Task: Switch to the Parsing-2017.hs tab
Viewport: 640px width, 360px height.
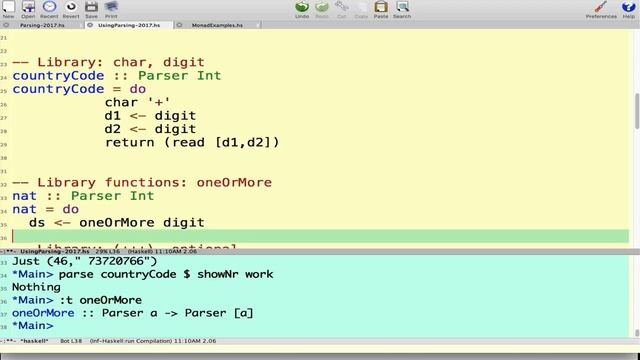Action: coord(42,25)
